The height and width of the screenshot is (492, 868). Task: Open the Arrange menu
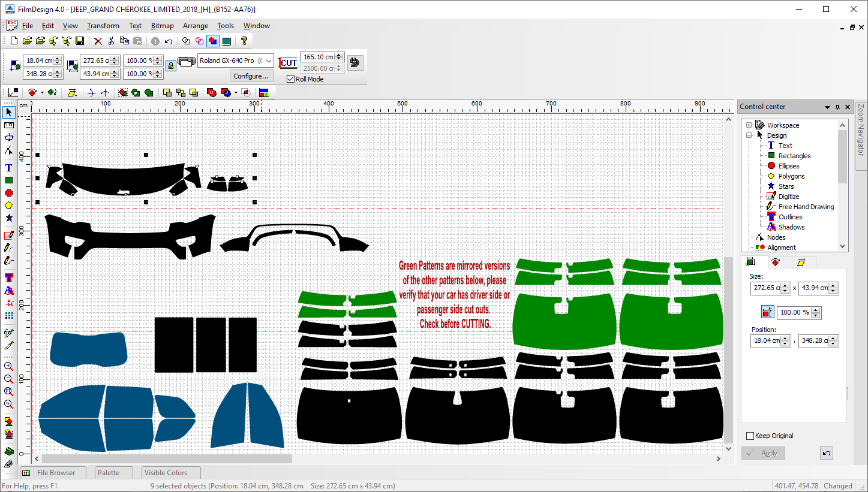[196, 26]
